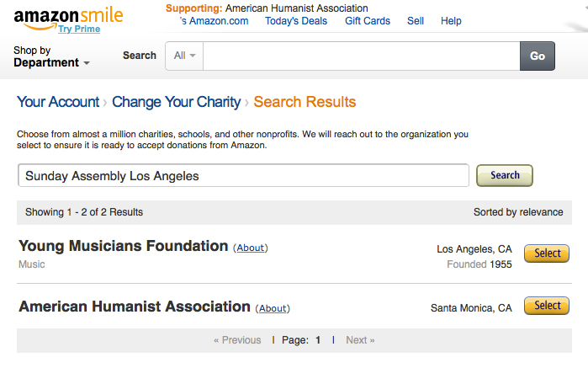Open Today's Deals
The image size is (588, 368).
(x=296, y=21)
